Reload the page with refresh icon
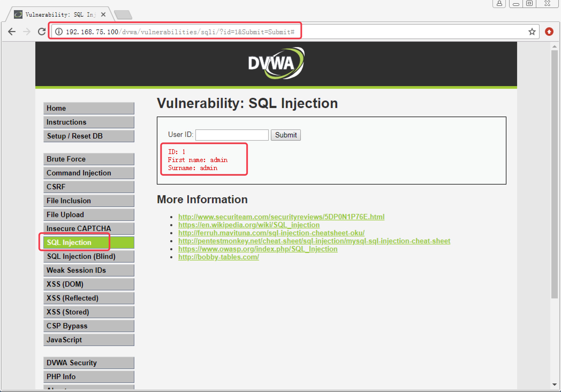 [42, 32]
